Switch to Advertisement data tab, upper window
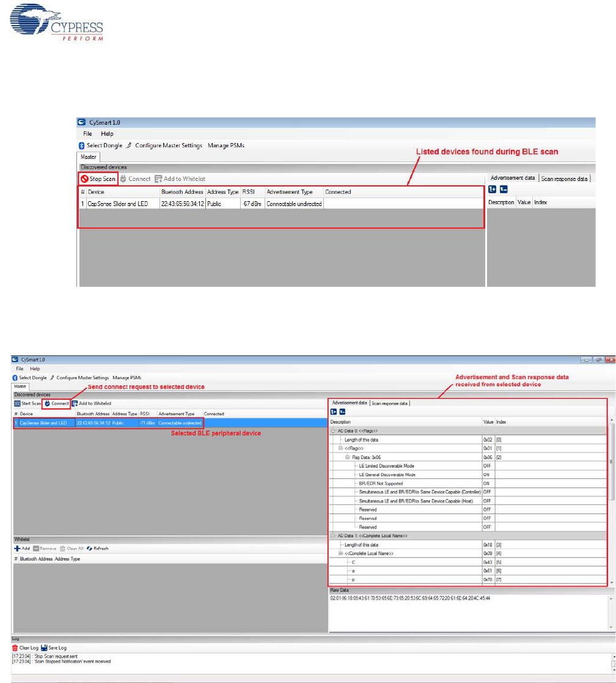Viewport: 616px width, 683px height. (512, 178)
